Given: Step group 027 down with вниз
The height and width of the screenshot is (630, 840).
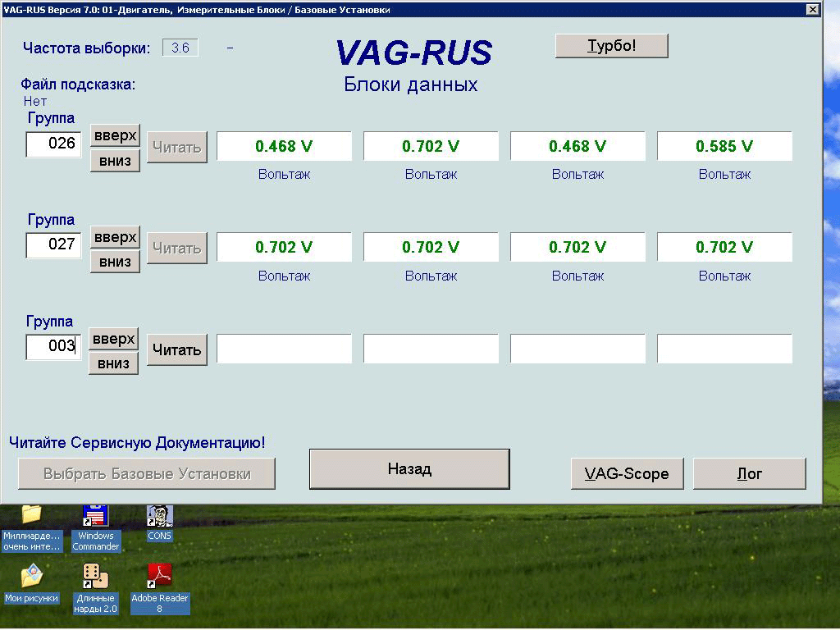Looking at the screenshot, I should tap(115, 262).
